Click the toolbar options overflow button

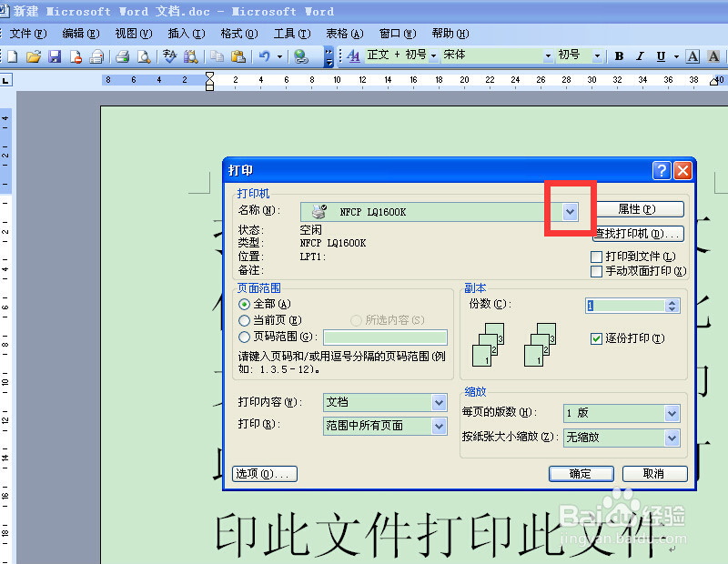329,56
